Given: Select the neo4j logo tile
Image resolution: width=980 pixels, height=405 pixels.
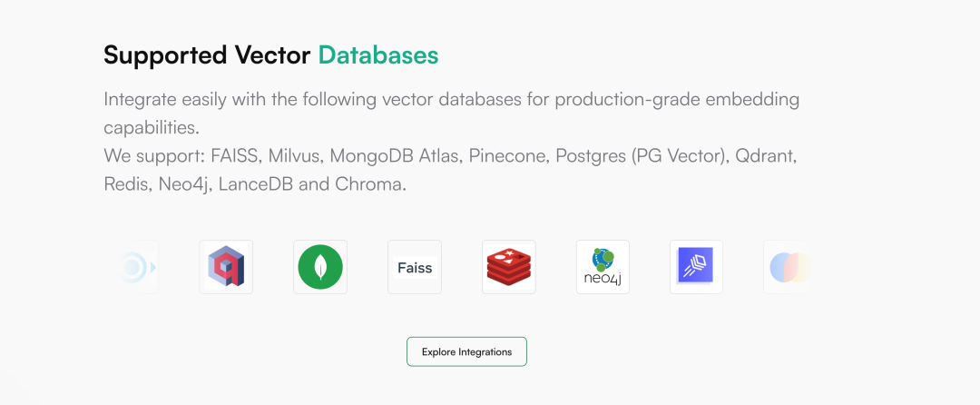Looking at the screenshot, I should (603, 267).
